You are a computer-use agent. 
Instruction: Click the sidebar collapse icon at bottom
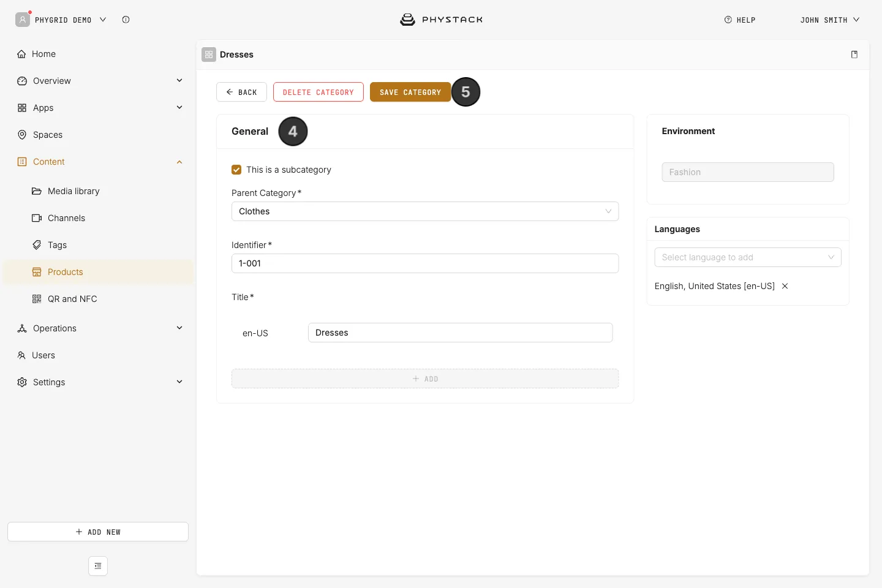98,566
